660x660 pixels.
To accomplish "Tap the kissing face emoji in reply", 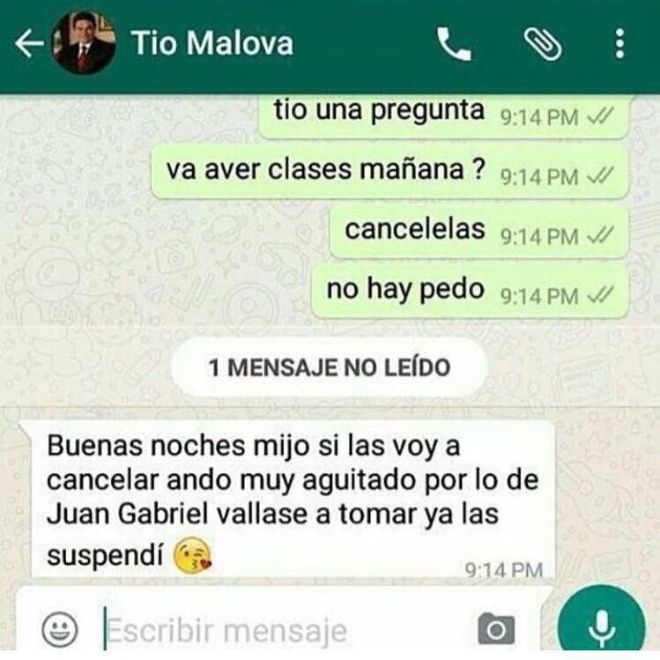I will [x=192, y=555].
